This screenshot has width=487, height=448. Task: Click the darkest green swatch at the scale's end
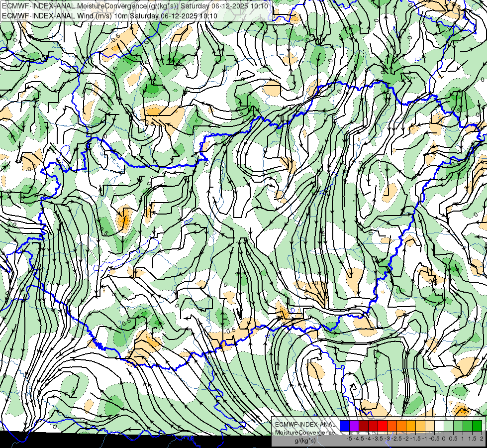pos(477,426)
